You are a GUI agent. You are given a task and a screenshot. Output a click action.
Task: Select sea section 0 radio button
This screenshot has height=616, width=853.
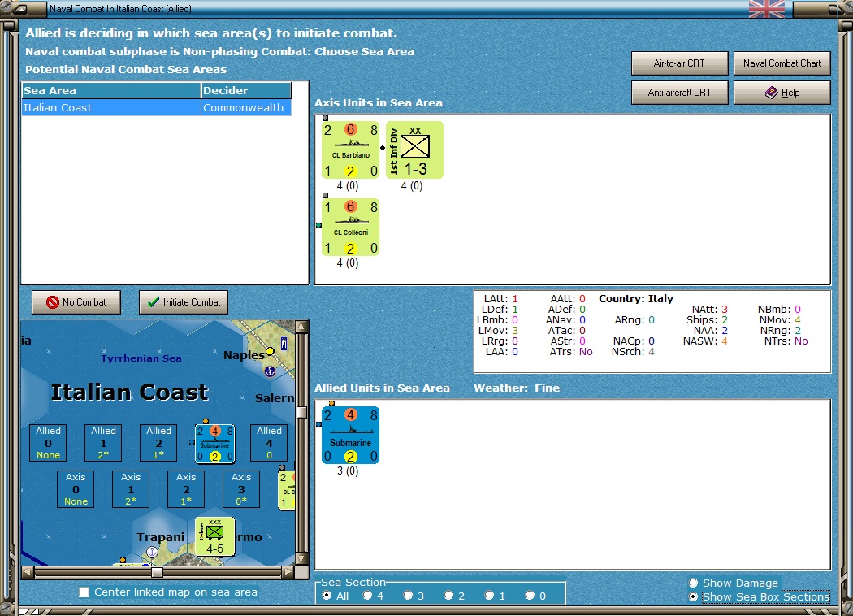(530, 596)
